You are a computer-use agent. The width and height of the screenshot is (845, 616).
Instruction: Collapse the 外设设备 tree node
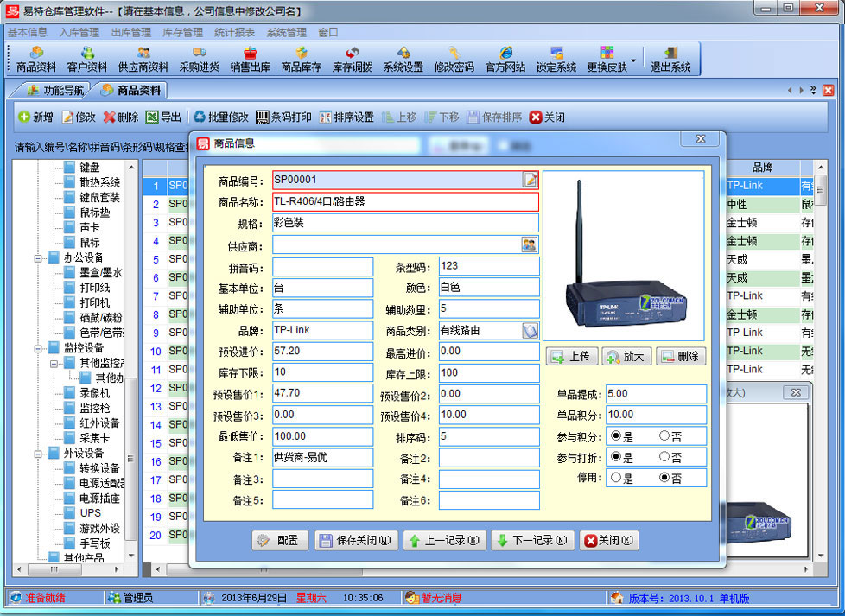coord(39,454)
